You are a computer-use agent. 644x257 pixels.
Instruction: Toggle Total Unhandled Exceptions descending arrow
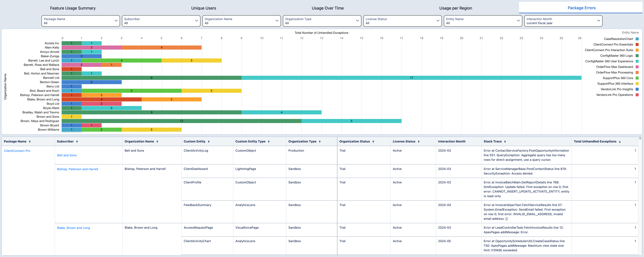point(620,142)
